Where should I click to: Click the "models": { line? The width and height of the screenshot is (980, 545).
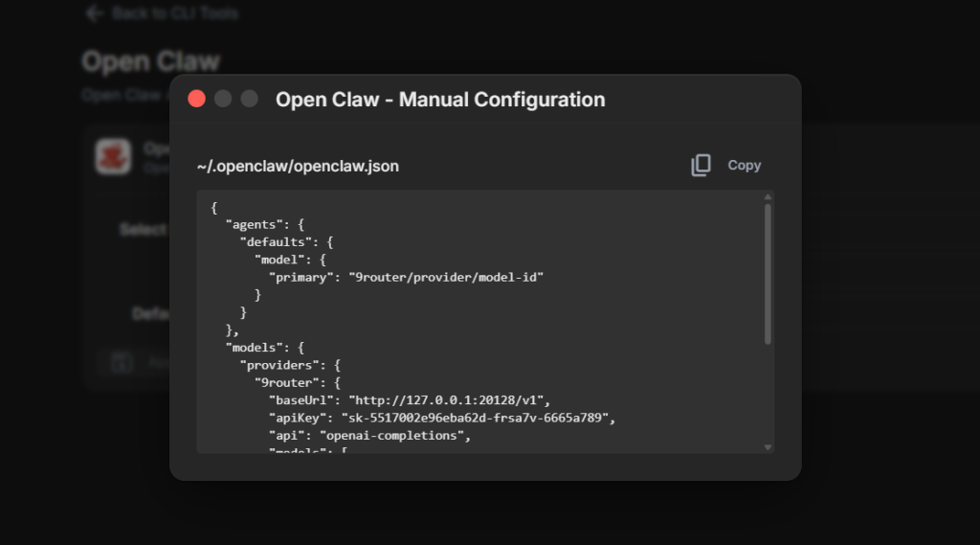pyautogui.click(x=264, y=348)
